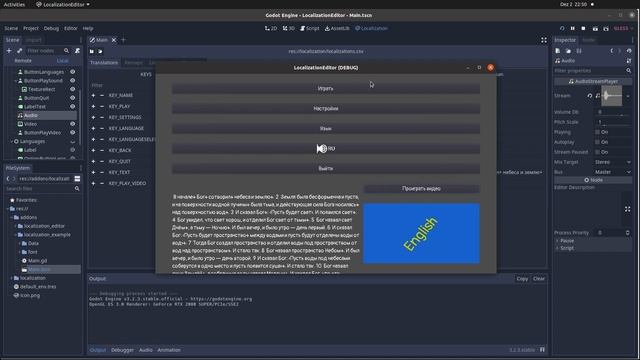Add entry next to KEY_QUIT

click(x=93, y=161)
